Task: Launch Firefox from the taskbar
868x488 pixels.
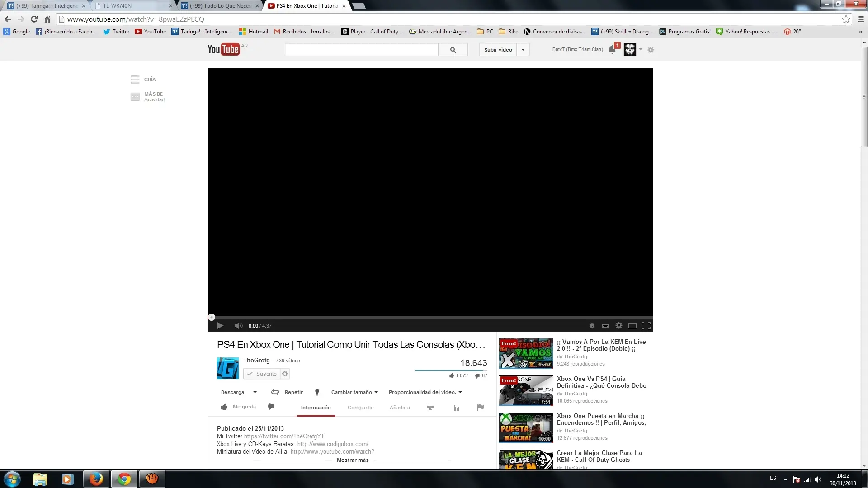Action: [x=96, y=479]
